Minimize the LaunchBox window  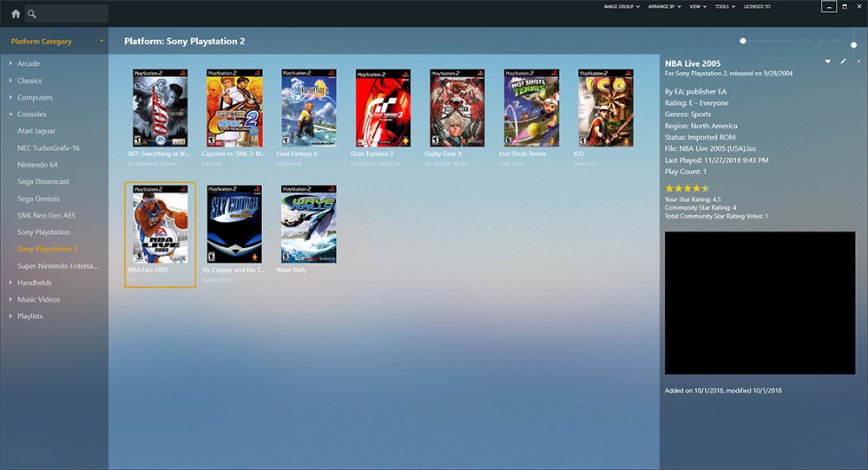coord(829,7)
